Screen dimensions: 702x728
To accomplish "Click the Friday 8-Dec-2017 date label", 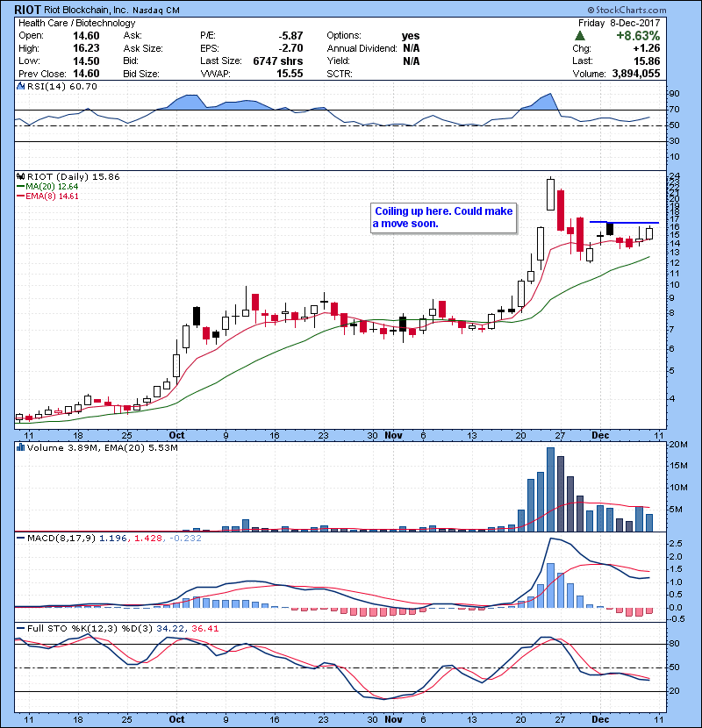I will point(619,23).
